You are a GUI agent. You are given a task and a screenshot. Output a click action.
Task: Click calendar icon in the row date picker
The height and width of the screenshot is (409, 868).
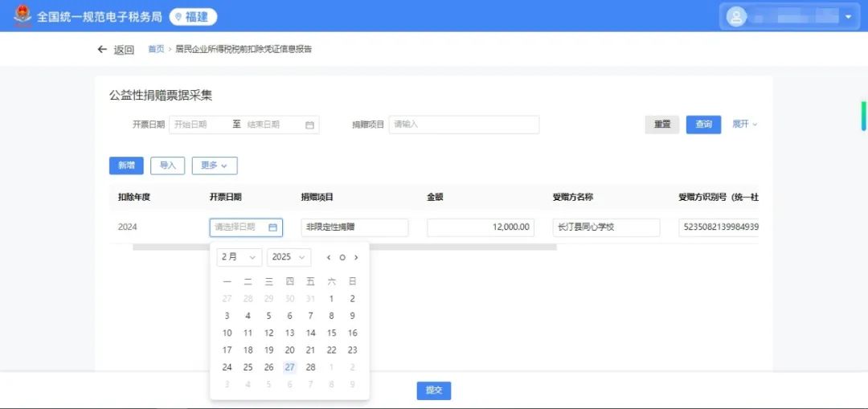pos(272,227)
